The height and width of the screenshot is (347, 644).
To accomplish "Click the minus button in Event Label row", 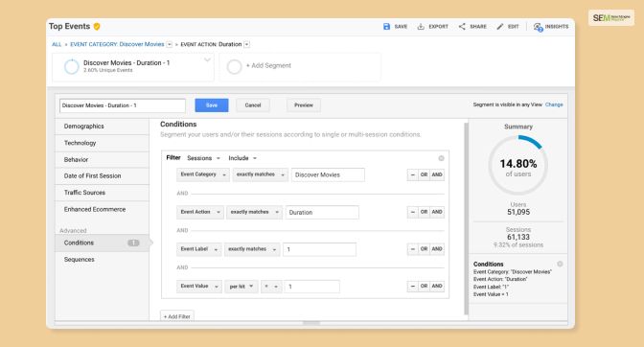I will pyautogui.click(x=412, y=249).
